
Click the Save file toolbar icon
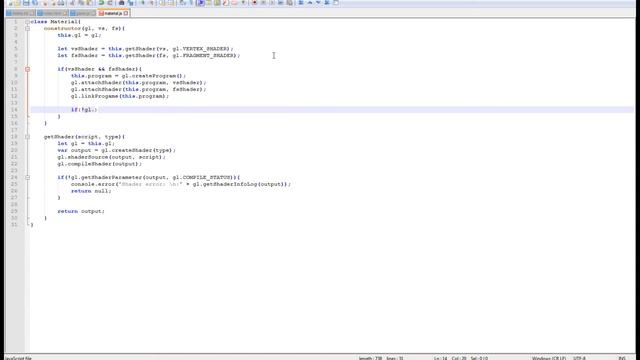(x=26, y=3)
